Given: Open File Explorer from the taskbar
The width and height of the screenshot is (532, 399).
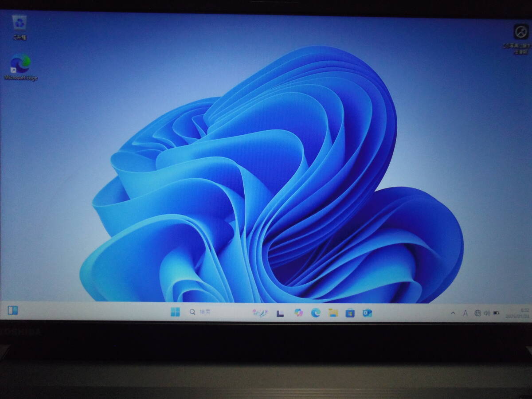Looking at the screenshot, I should 333,313.
